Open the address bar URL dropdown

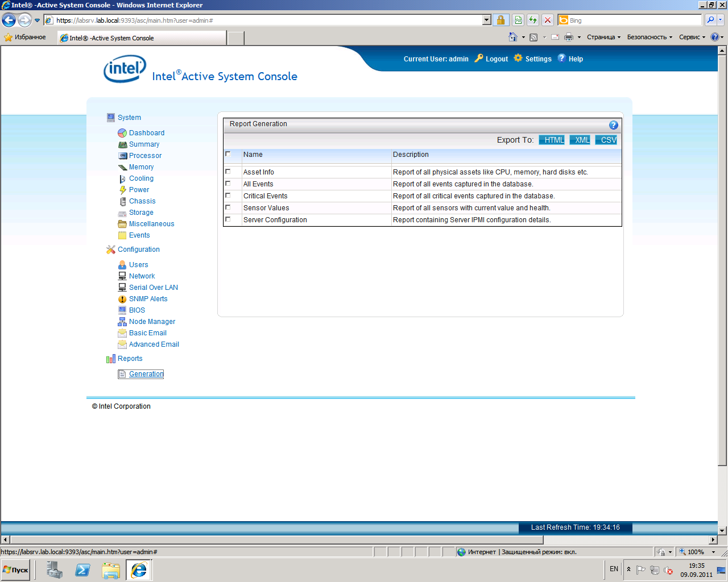coord(486,20)
